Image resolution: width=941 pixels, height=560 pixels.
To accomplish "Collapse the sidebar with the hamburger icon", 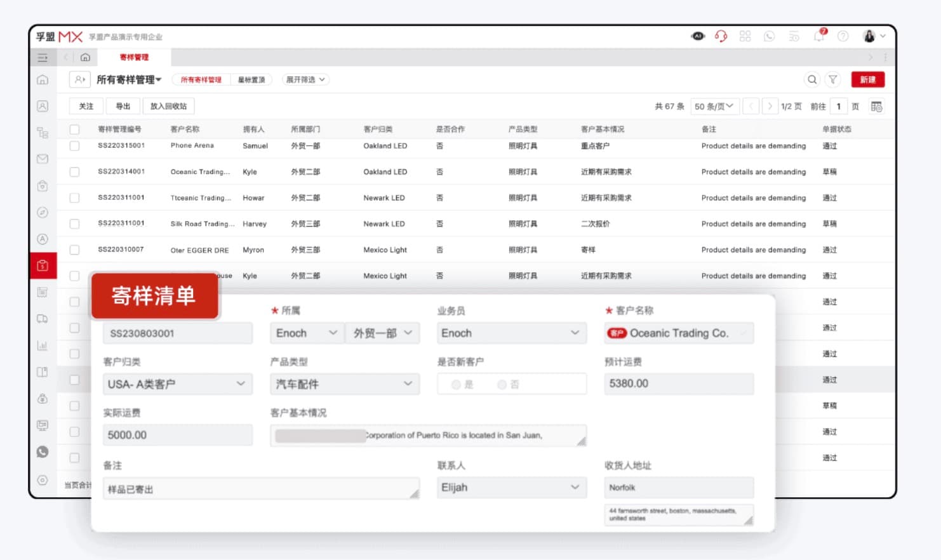I will click(43, 58).
